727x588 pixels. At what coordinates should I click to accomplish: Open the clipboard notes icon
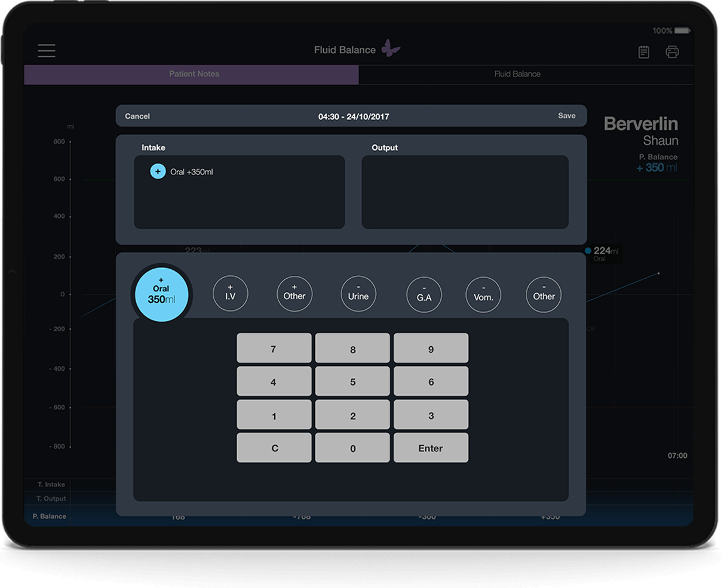(x=643, y=52)
